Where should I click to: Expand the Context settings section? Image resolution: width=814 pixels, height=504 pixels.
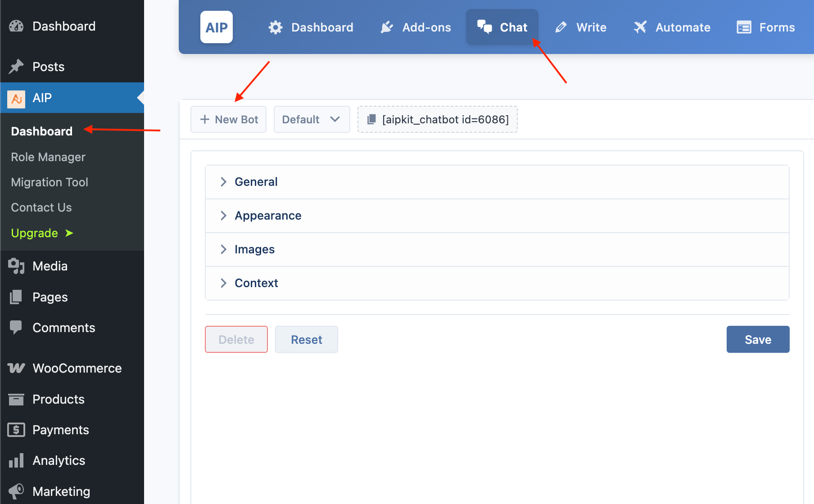pos(497,283)
